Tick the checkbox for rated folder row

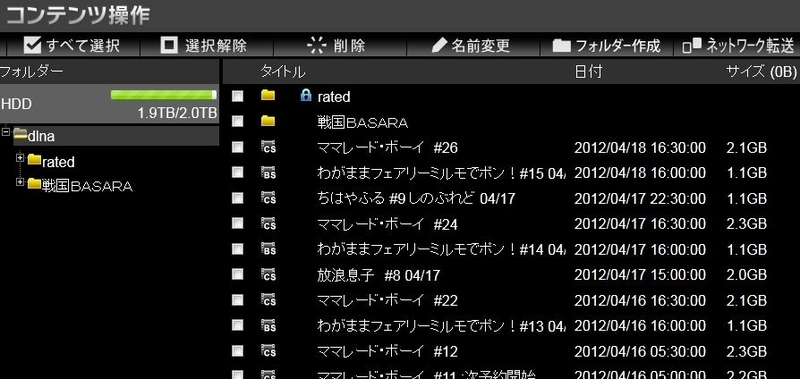pyautogui.click(x=237, y=96)
